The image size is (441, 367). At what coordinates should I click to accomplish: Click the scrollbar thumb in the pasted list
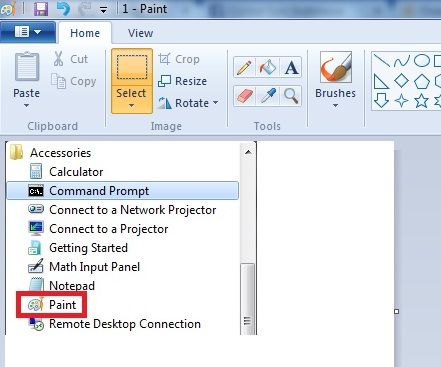pos(247,298)
